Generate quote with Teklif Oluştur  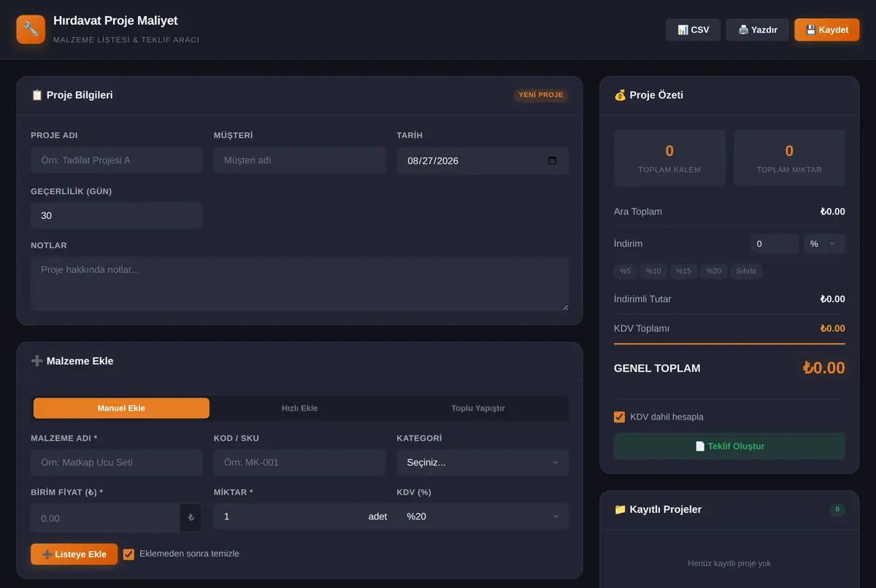click(x=729, y=446)
